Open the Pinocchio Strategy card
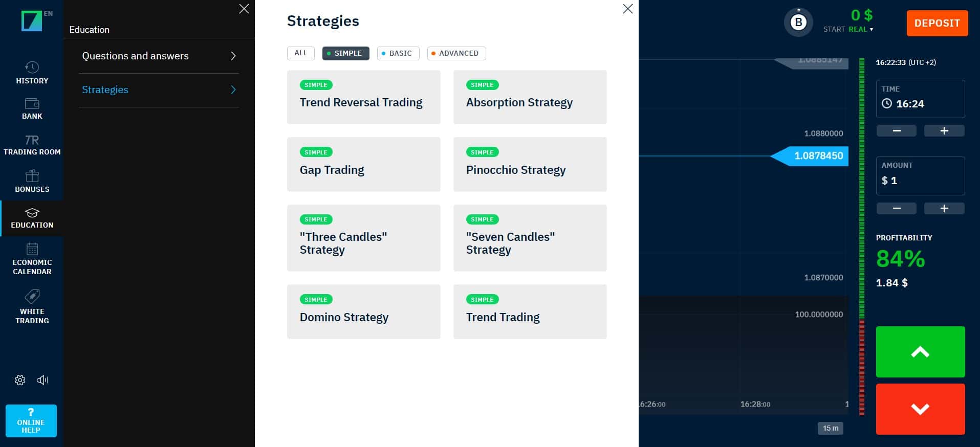 pos(530,164)
